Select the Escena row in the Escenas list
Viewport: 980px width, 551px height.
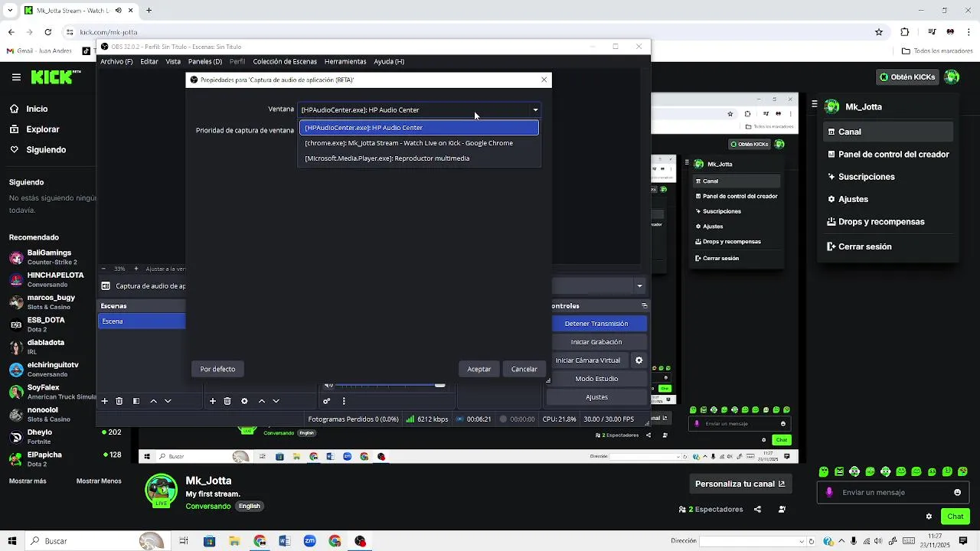tap(142, 321)
